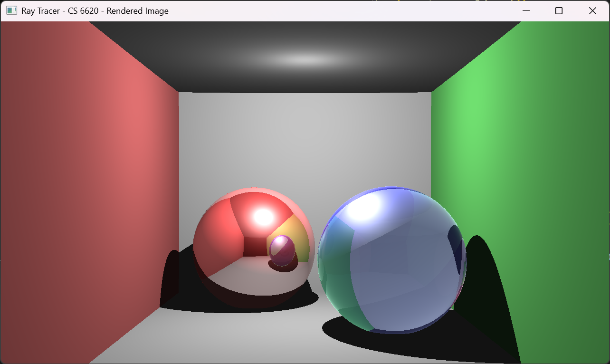610x364 pixels.
Task: Click the glowing light spot on the ceiling
Action: coord(304,59)
